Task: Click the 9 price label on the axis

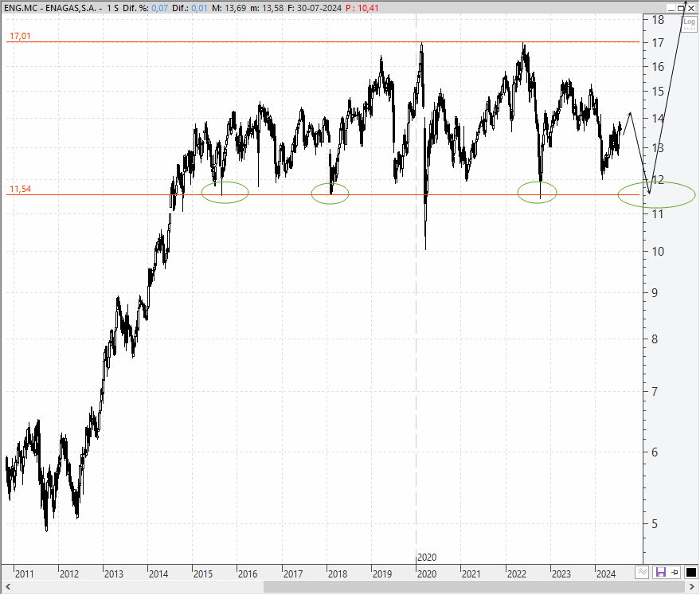Action: click(x=655, y=293)
